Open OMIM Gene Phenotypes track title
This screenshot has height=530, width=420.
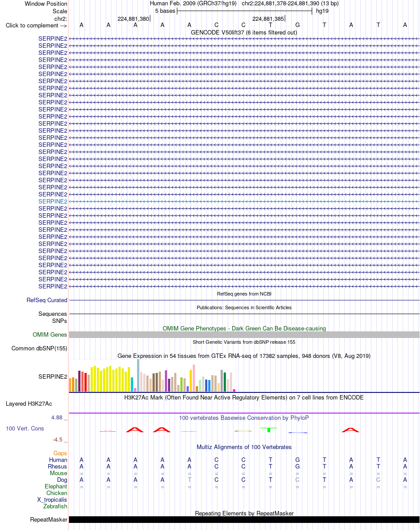coord(244,329)
